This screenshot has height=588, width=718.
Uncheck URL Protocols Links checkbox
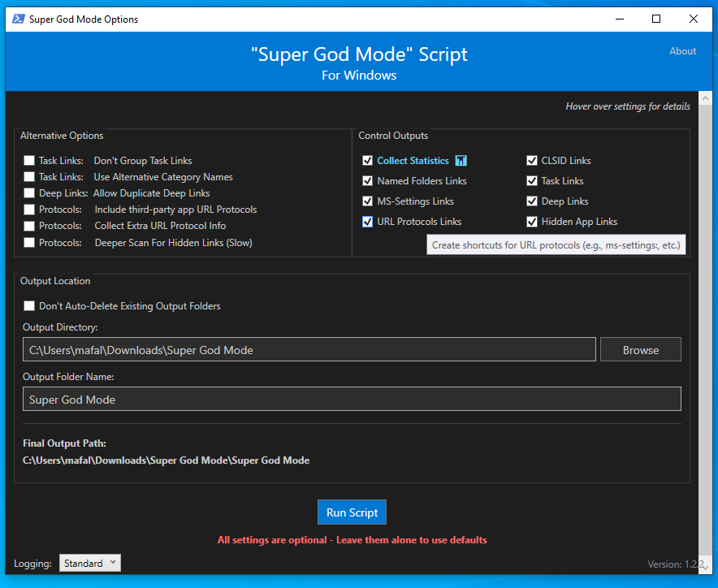[x=367, y=222]
